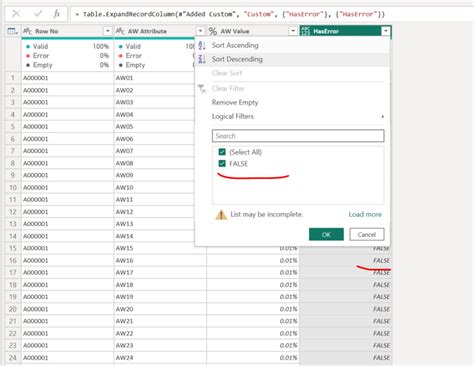This screenshot has height=366, width=474.
Task: Click the Row No Error 0% statistic
Action: point(68,56)
